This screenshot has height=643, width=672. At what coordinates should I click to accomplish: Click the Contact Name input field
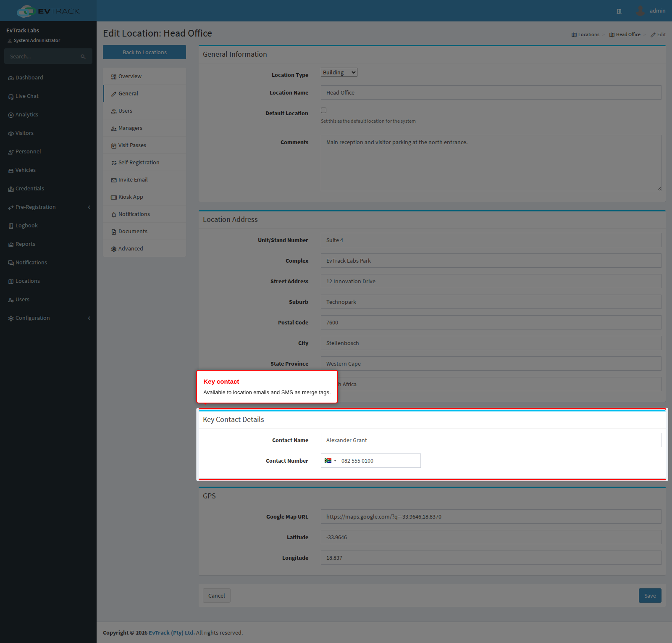coord(491,440)
